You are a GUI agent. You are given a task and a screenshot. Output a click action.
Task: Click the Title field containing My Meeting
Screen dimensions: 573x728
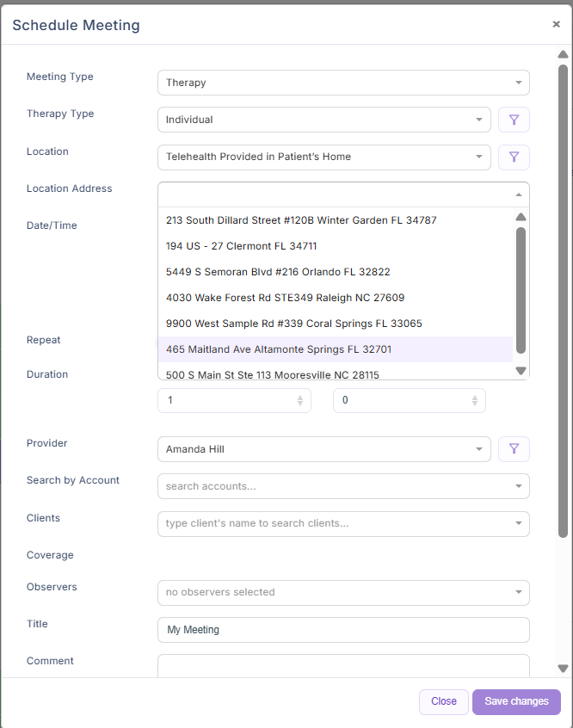(342, 630)
